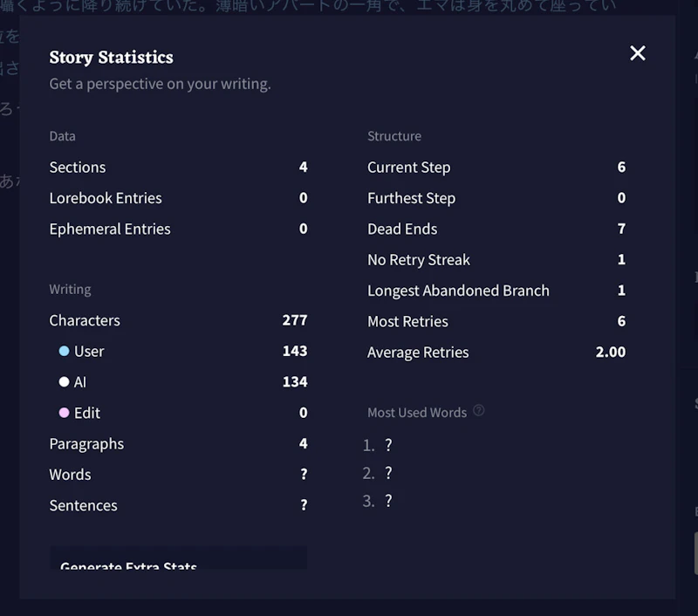Click the Dead Ends label
This screenshot has height=616, width=698.
[402, 229]
